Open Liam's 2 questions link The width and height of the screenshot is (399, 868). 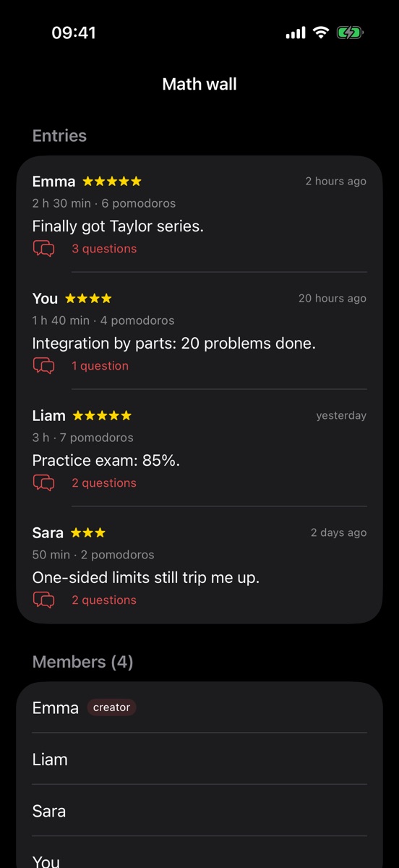point(104,483)
